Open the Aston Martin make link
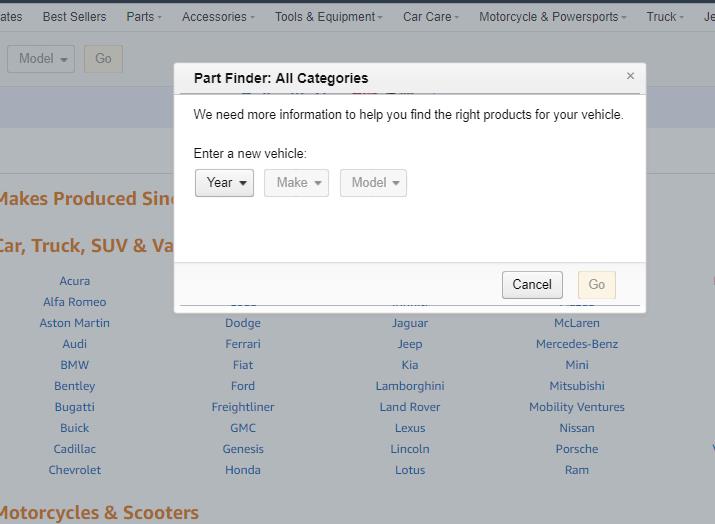The width and height of the screenshot is (715, 524). [x=75, y=323]
